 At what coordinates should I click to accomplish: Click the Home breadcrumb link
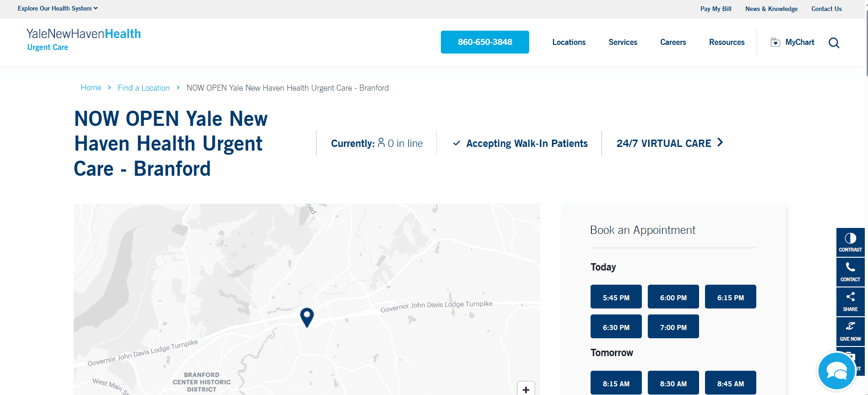click(91, 87)
